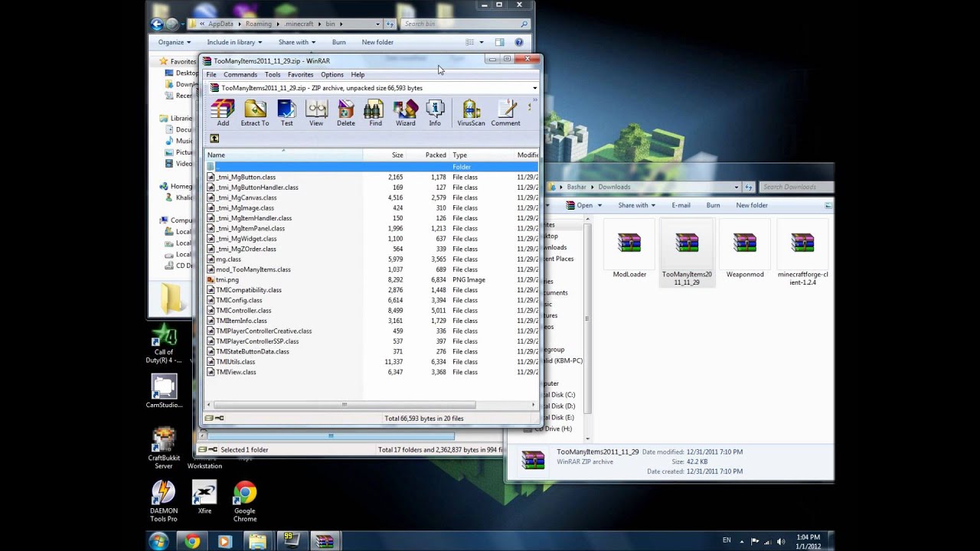Expand bin window address bar dropdown
This screenshot has height=551, width=980.
[x=377, y=24]
